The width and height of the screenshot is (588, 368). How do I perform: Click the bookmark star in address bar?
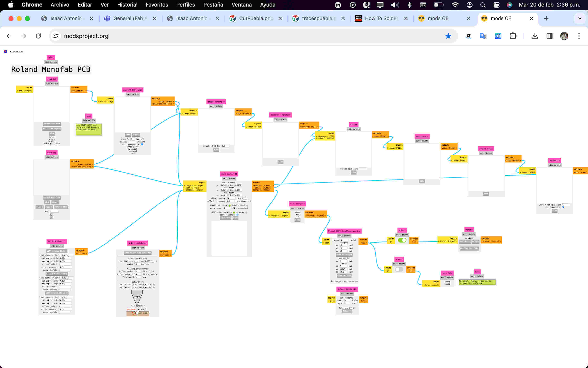[448, 36]
